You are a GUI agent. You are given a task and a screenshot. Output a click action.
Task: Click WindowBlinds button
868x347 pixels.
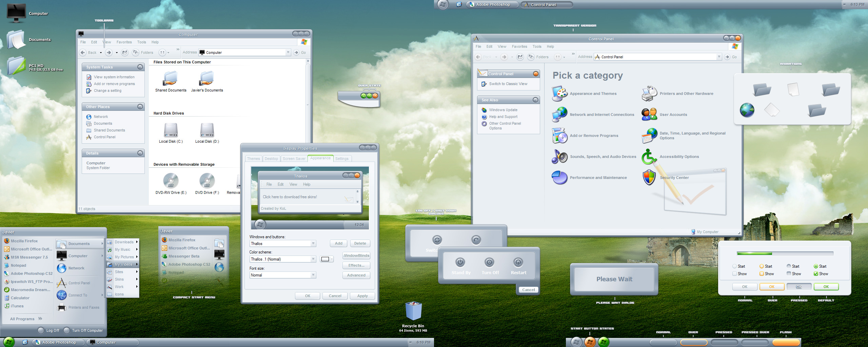(x=356, y=256)
